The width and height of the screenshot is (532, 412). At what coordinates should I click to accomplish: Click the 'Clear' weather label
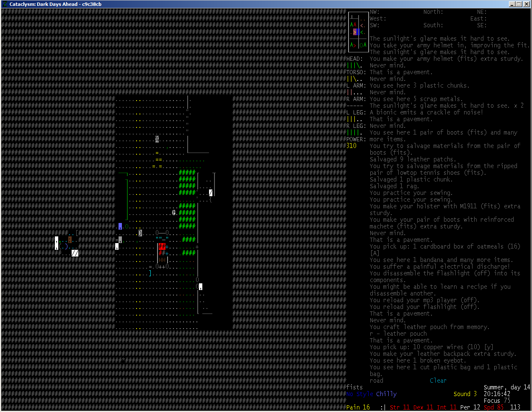(438, 381)
